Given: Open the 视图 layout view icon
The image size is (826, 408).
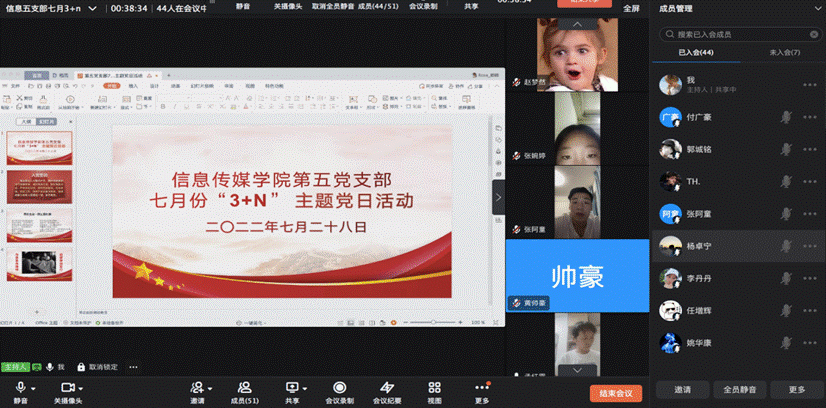Looking at the screenshot, I should [x=434, y=387].
